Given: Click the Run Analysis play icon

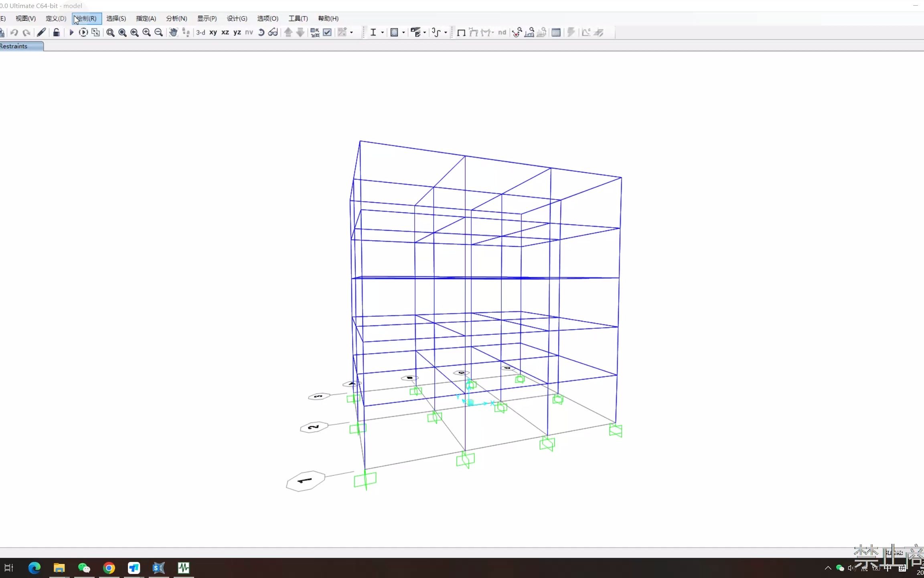Looking at the screenshot, I should click(71, 33).
